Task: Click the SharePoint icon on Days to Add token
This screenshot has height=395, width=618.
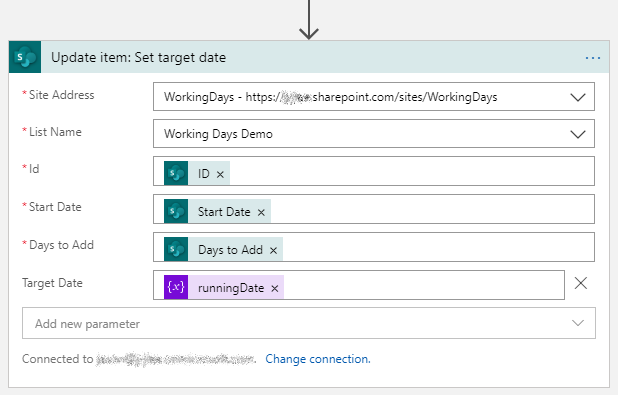Action: [x=176, y=249]
